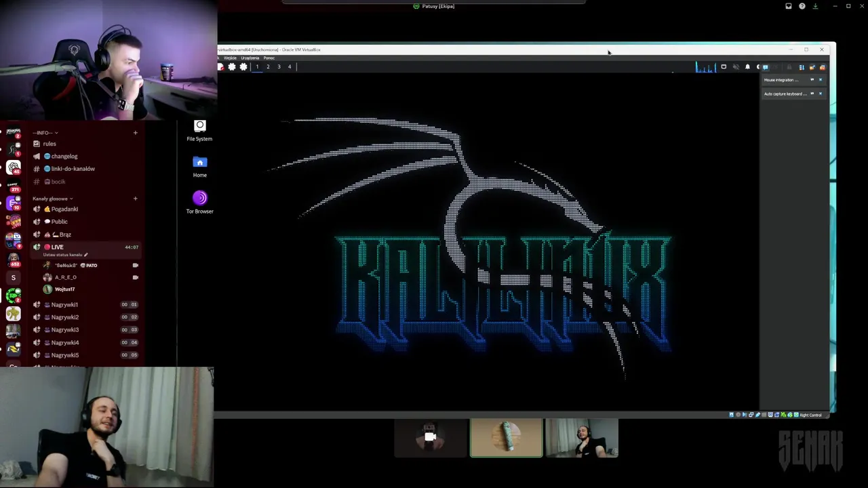Open the Auto capture keyboard notification message
The height and width of the screenshot is (488, 868).
785,94
